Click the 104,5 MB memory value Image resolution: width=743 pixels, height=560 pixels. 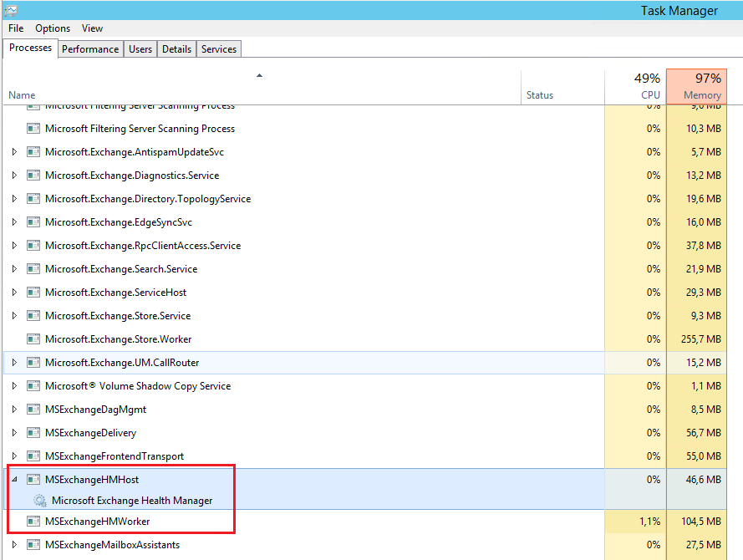point(701,522)
